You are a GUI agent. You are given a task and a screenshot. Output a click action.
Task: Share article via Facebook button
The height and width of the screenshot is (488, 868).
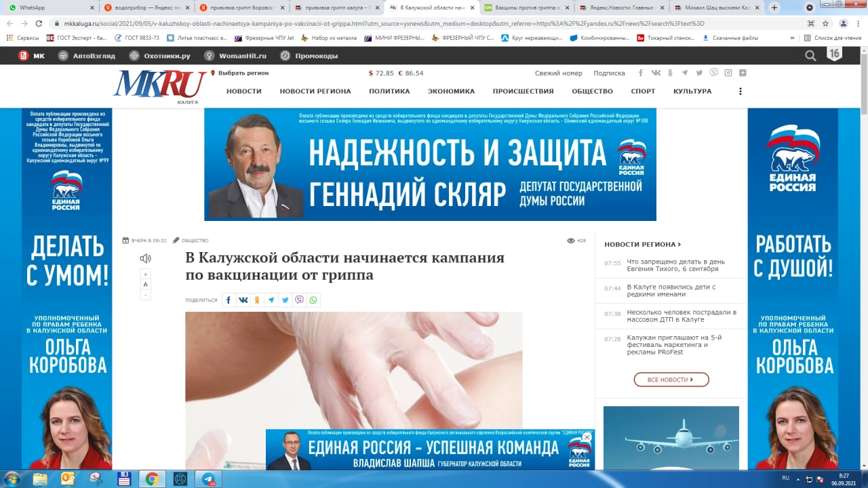coord(229,300)
